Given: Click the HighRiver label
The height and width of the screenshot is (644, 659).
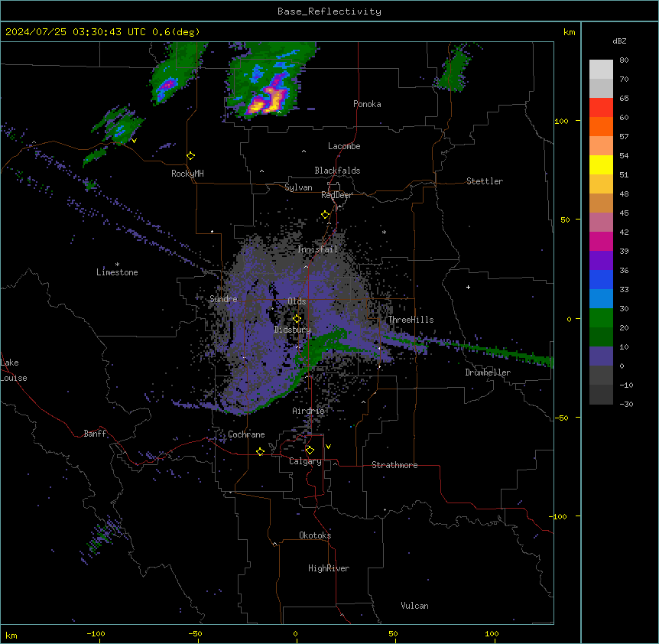Looking at the screenshot, I should [329, 568].
